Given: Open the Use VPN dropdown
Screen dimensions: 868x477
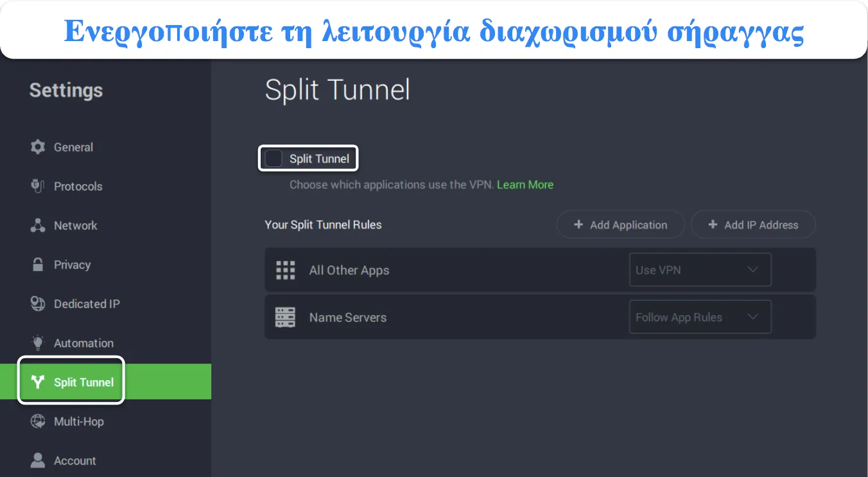Looking at the screenshot, I should pos(700,270).
